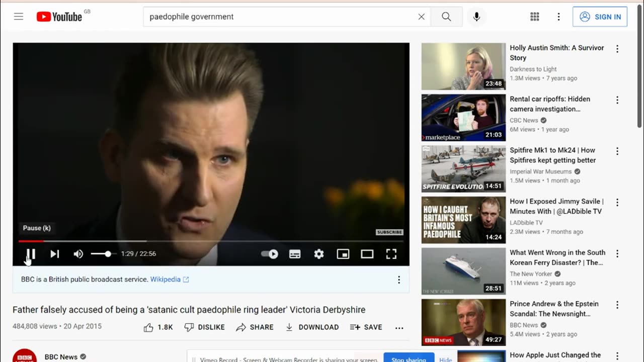Open Prince Andrew & Epstein Scandal title
Image resolution: width=644 pixels, height=362 pixels.
(554, 309)
